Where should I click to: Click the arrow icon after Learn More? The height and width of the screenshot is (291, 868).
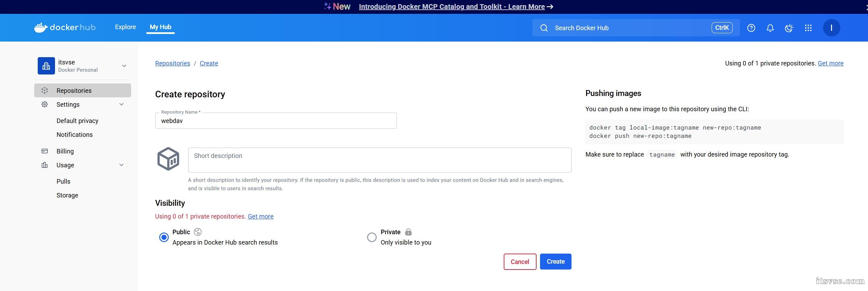550,7
